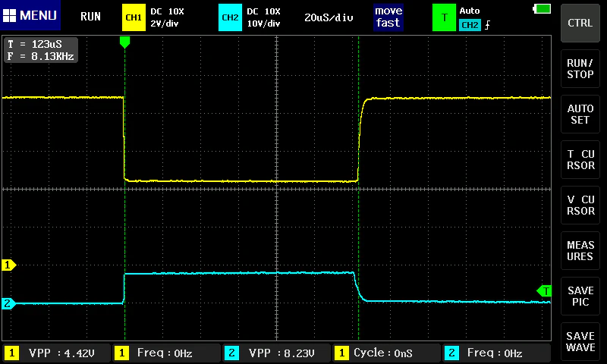Click the yellow 1 badge beside VPP 4.42V
The width and height of the screenshot is (607, 364).
11,353
